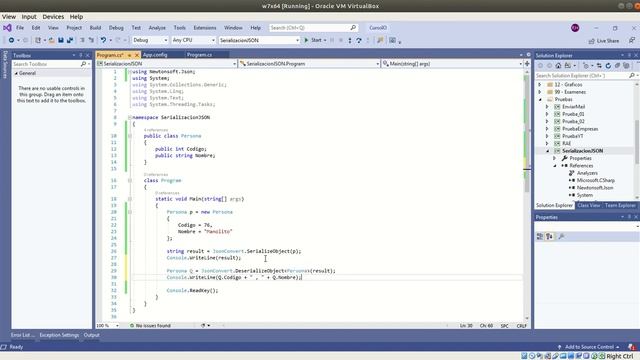This screenshot has width=640, height=360.
Task: Click the Start button label
Action: coord(316,40)
